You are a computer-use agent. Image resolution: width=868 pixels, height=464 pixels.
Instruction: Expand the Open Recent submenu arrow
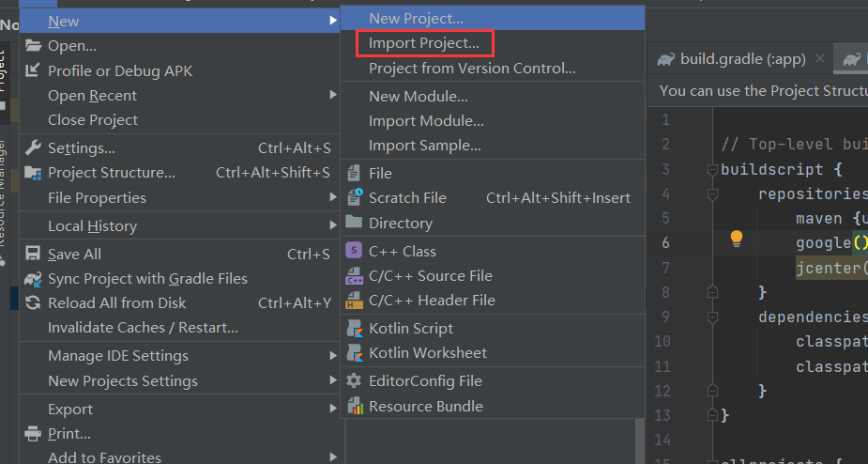pos(333,95)
